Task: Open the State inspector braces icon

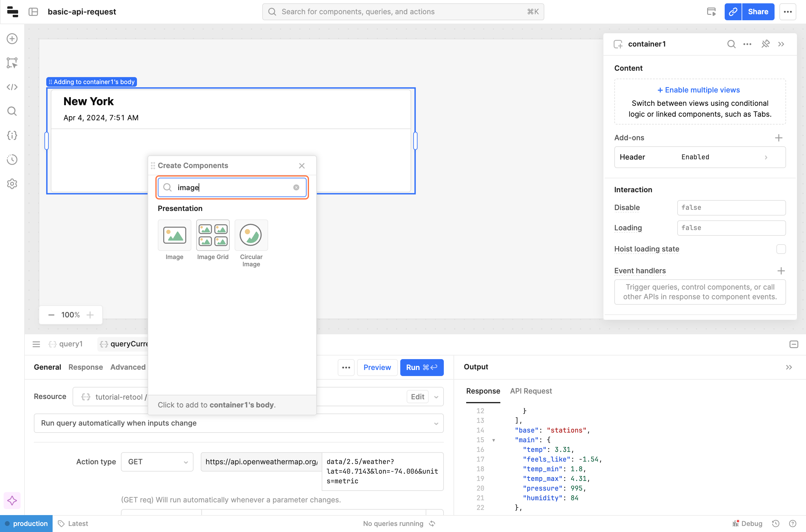Action: point(12,135)
